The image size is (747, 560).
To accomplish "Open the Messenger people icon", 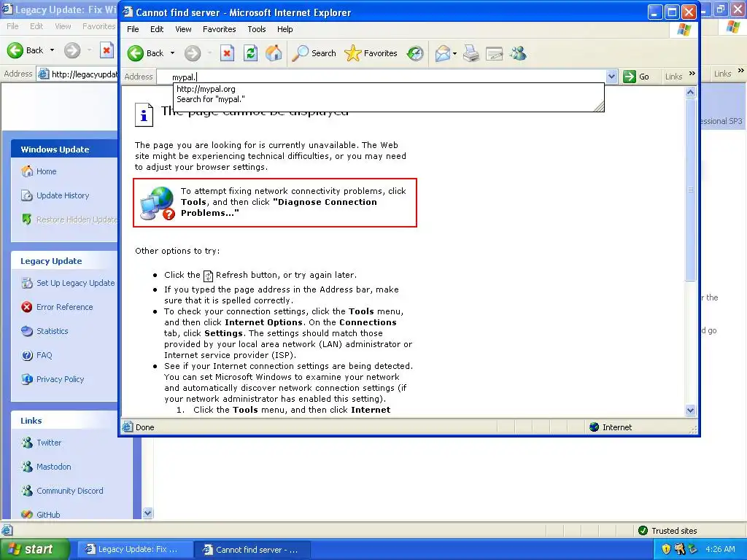I will point(518,53).
